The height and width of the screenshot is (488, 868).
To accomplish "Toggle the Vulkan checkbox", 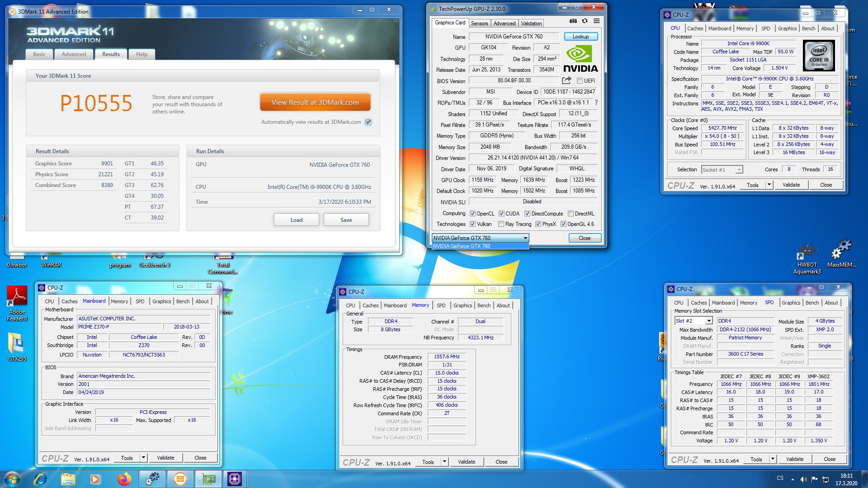I will pos(472,224).
